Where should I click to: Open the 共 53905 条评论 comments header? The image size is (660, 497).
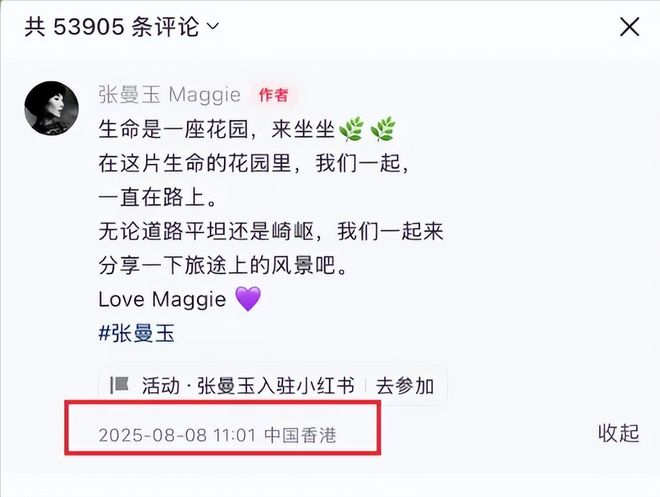pyautogui.click(x=122, y=27)
